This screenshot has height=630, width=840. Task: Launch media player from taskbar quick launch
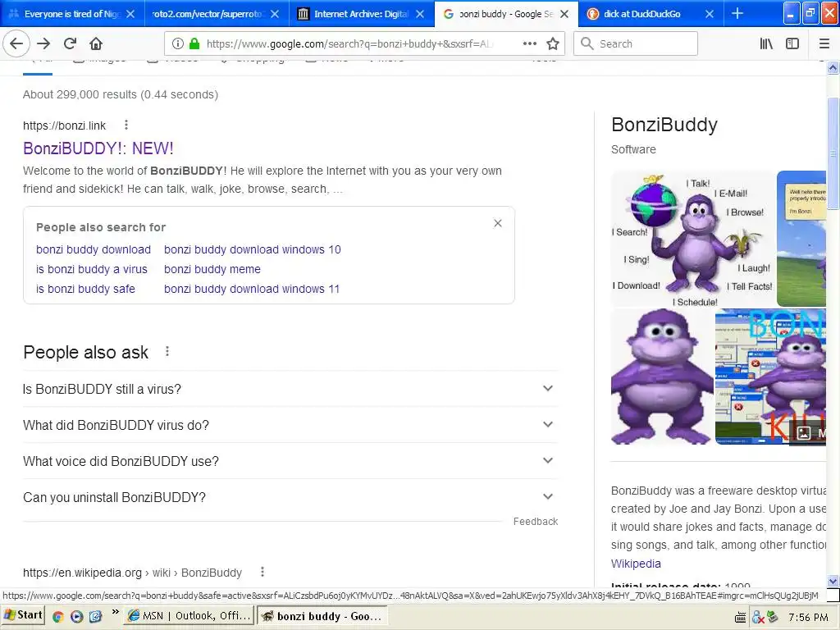coord(76,617)
